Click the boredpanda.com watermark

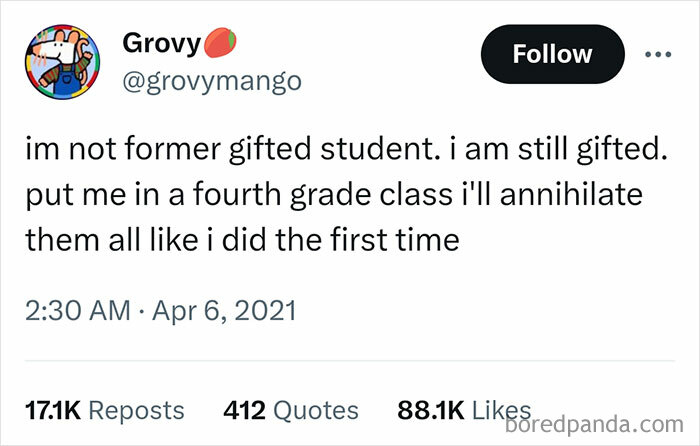pyautogui.click(x=598, y=423)
